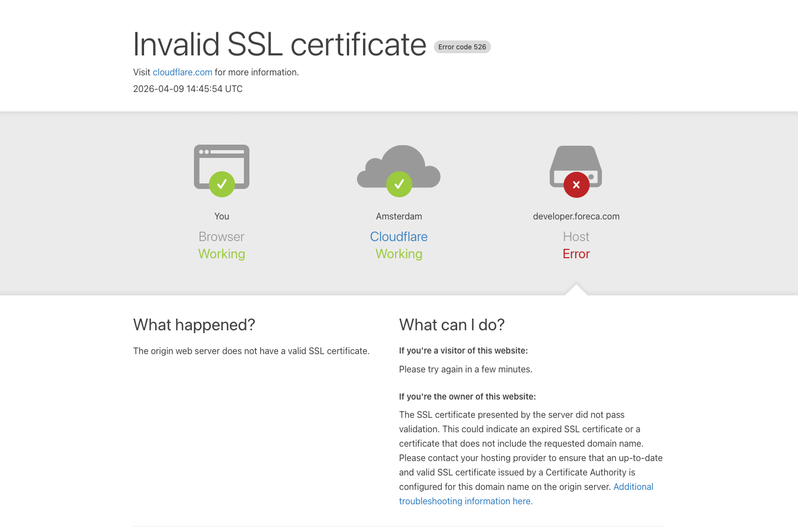The height and width of the screenshot is (532, 798).
Task: Click the Working status under Browser
Action: [x=222, y=254]
